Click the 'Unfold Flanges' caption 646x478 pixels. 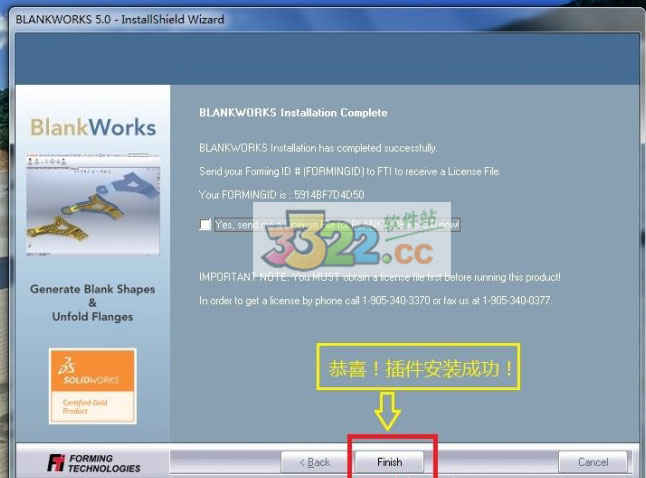pyautogui.click(x=93, y=316)
